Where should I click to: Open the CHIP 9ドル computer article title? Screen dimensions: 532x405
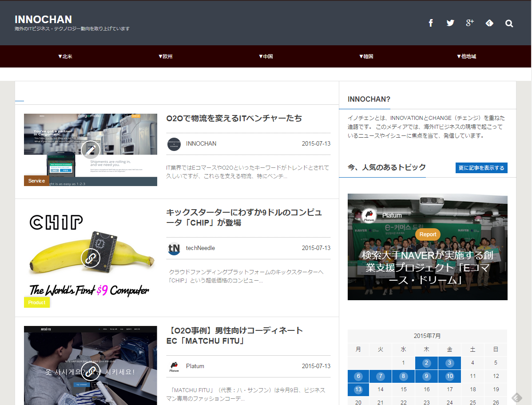244,218
